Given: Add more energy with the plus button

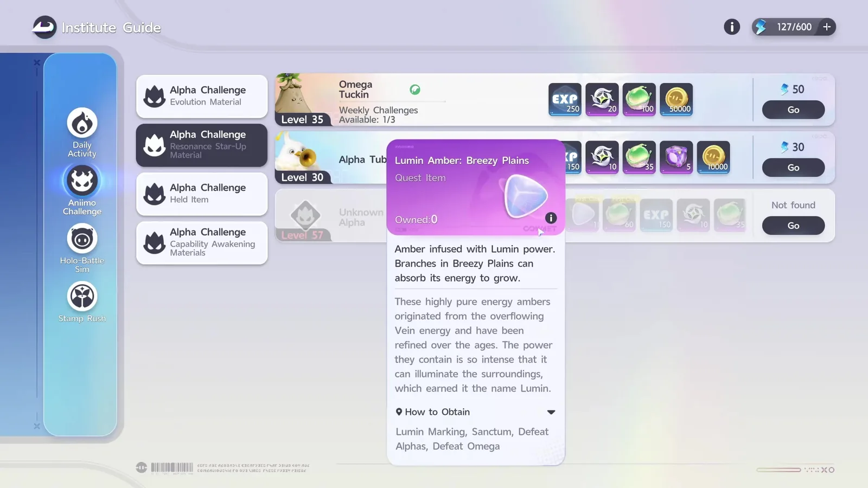Looking at the screenshot, I should click(x=827, y=27).
